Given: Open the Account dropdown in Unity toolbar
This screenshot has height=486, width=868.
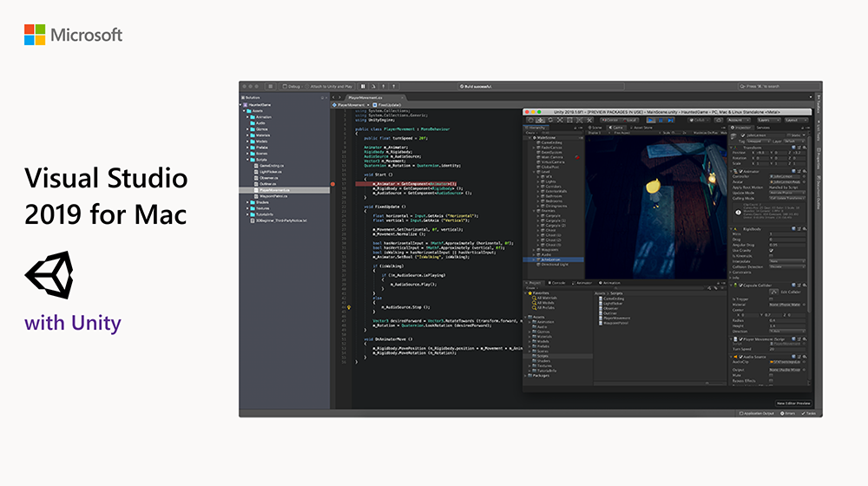Looking at the screenshot, I should click(x=739, y=120).
